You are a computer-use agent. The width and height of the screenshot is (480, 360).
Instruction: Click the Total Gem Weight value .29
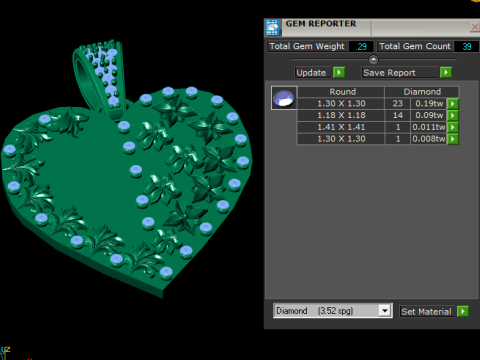click(361, 46)
